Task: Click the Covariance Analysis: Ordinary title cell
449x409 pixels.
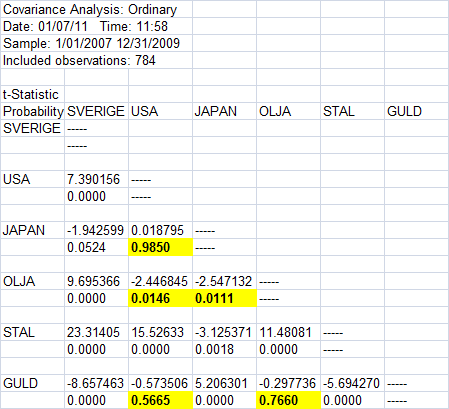Action: coord(96,9)
